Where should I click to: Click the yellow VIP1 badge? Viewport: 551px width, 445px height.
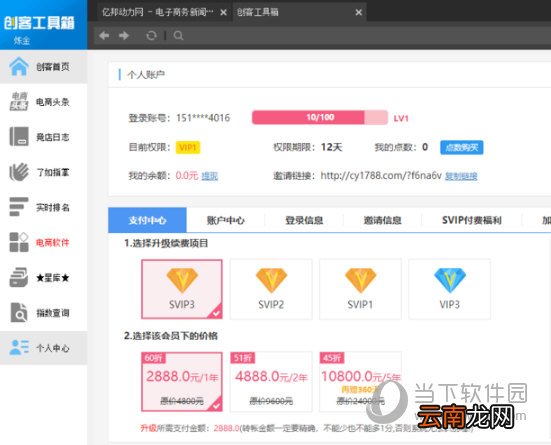[188, 147]
